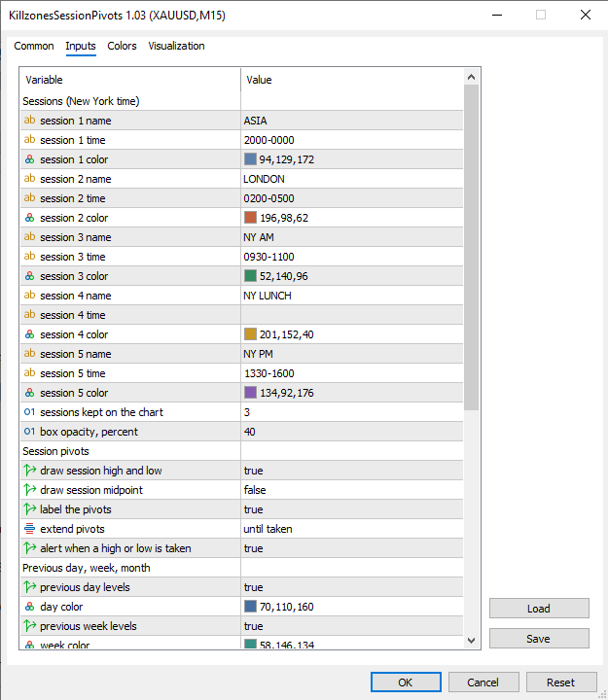Screen dimensions: 608x700
Task: Click the bool icon beside label the pivots
Action: (x=29, y=509)
